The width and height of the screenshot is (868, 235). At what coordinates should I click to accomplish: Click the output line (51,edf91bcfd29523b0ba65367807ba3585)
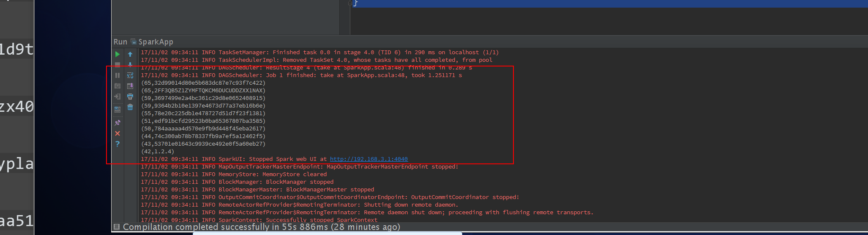(x=203, y=121)
